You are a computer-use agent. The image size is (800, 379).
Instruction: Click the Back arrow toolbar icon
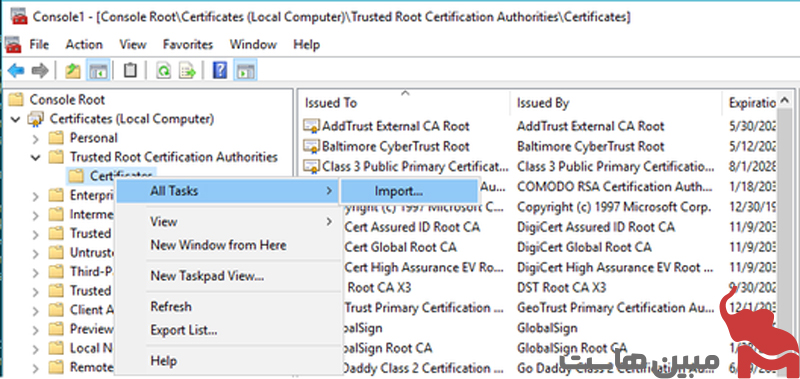pyautogui.click(x=16, y=70)
